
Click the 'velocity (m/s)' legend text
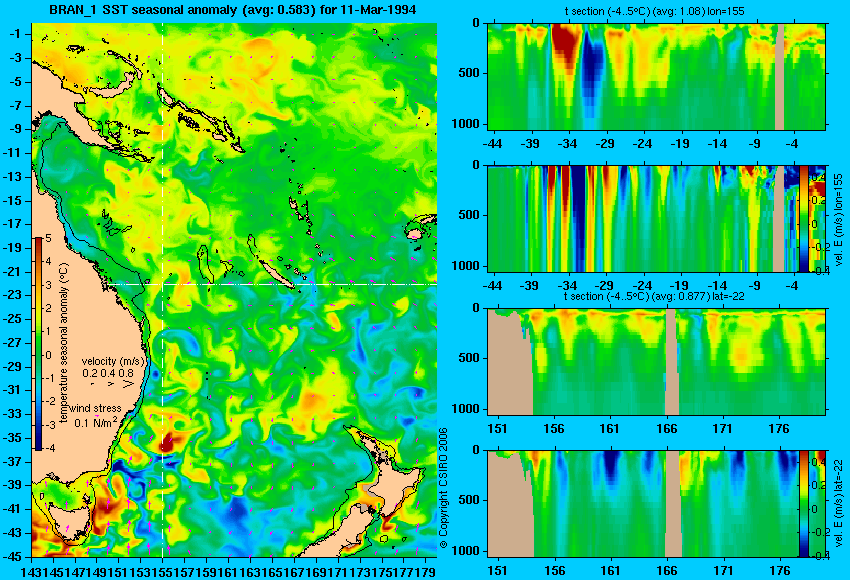[x=113, y=361]
